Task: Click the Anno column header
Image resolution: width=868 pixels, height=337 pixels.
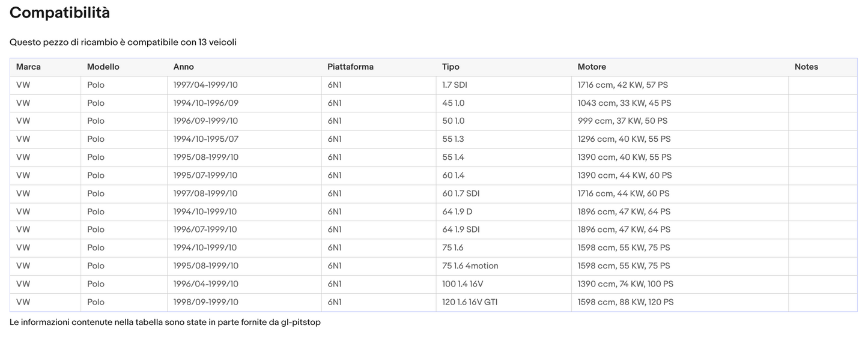Action: [183, 67]
